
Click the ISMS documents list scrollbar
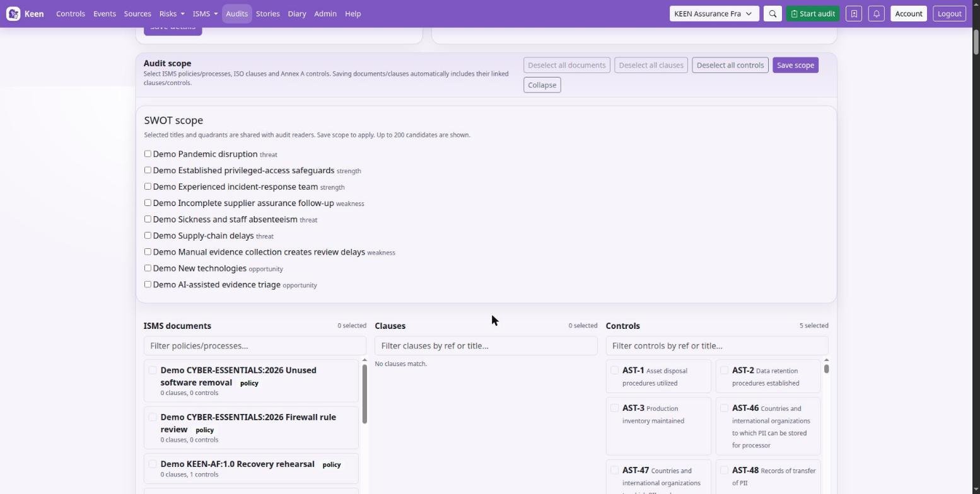pyautogui.click(x=364, y=394)
